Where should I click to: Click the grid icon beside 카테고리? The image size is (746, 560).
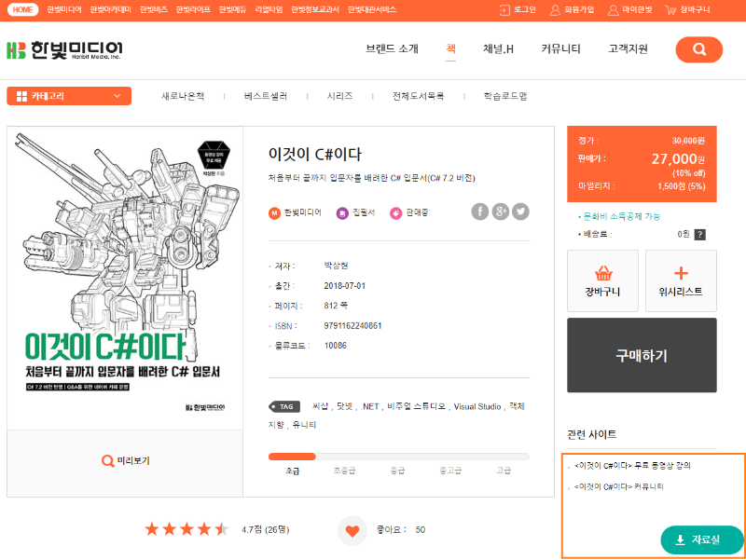pos(21,96)
